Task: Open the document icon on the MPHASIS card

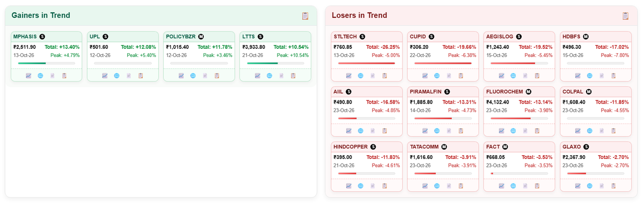Action: pos(53,76)
